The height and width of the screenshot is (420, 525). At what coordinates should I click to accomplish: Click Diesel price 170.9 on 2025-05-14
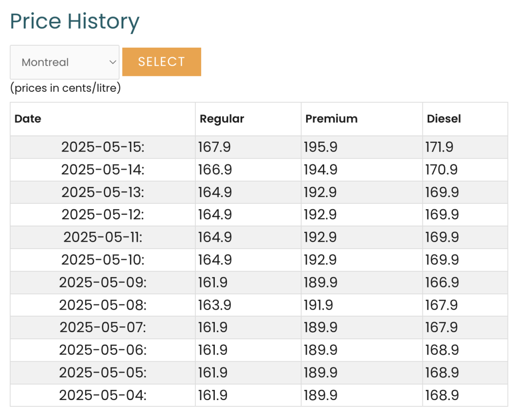tap(441, 169)
